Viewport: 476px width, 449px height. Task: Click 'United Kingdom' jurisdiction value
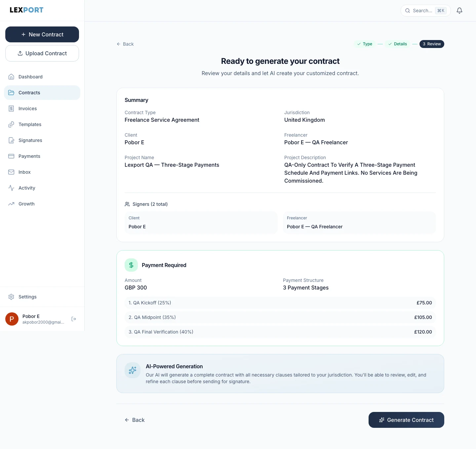click(304, 120)
